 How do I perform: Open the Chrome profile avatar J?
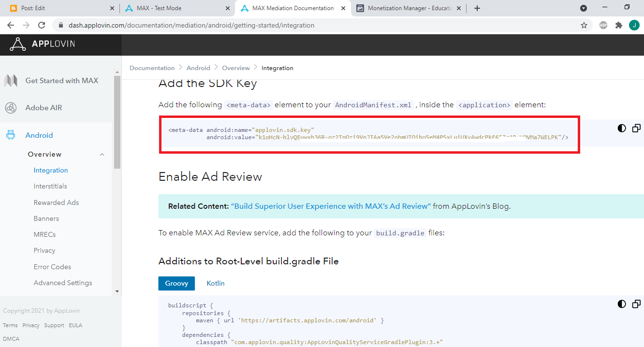pyautogui.click(x=634, y=25)
